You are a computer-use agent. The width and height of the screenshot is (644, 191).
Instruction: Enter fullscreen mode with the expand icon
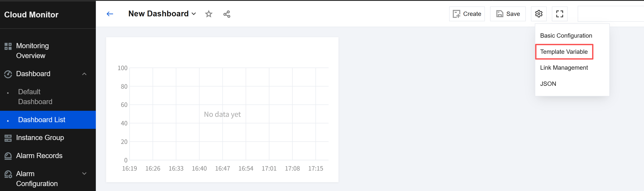click(560, 14)
